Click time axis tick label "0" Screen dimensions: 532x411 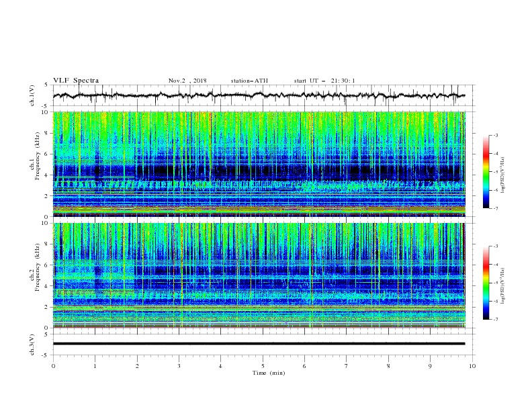(x=53, y=366)
